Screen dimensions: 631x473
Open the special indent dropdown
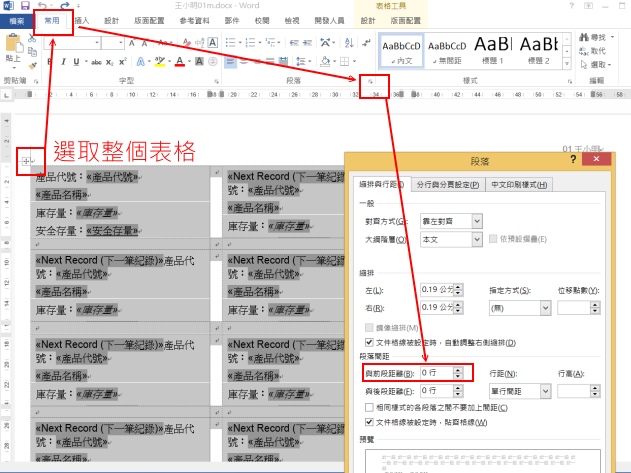point(545,308)
